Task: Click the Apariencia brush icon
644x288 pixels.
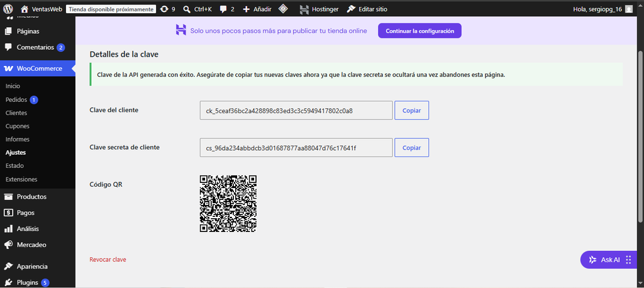Action: pos(8,266)
